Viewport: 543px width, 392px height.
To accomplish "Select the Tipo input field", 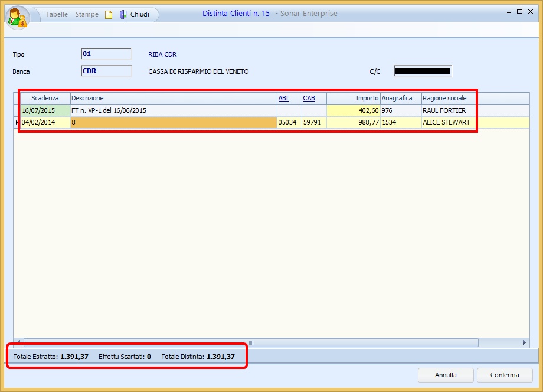I will click(106, 54).
